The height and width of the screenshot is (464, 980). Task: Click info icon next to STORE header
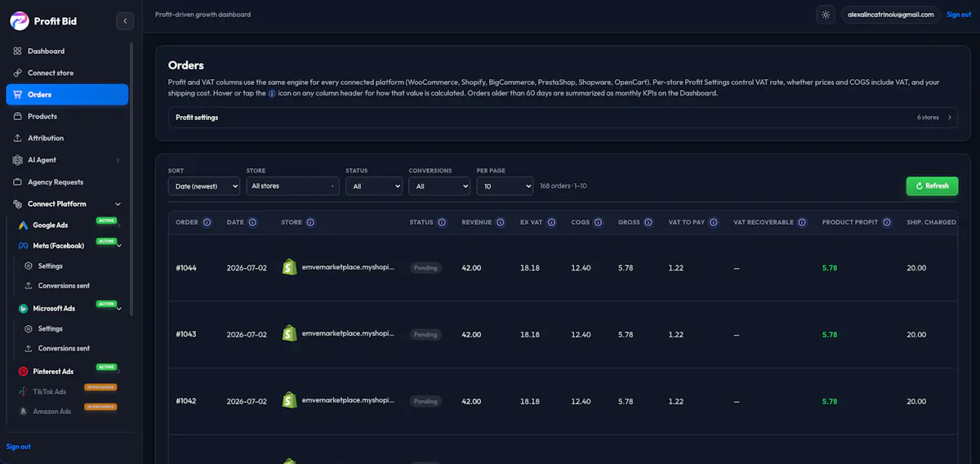[x=310, y=222]
